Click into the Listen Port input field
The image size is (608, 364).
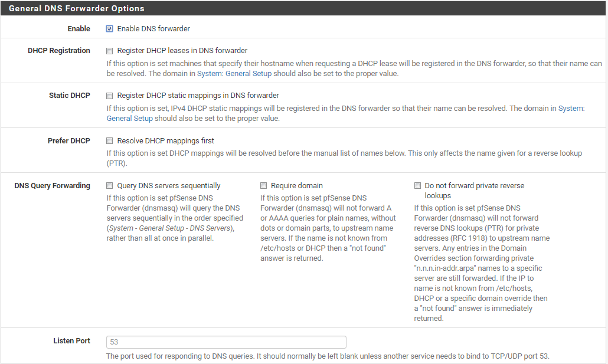pyautogui.click(x=226, y=342)
